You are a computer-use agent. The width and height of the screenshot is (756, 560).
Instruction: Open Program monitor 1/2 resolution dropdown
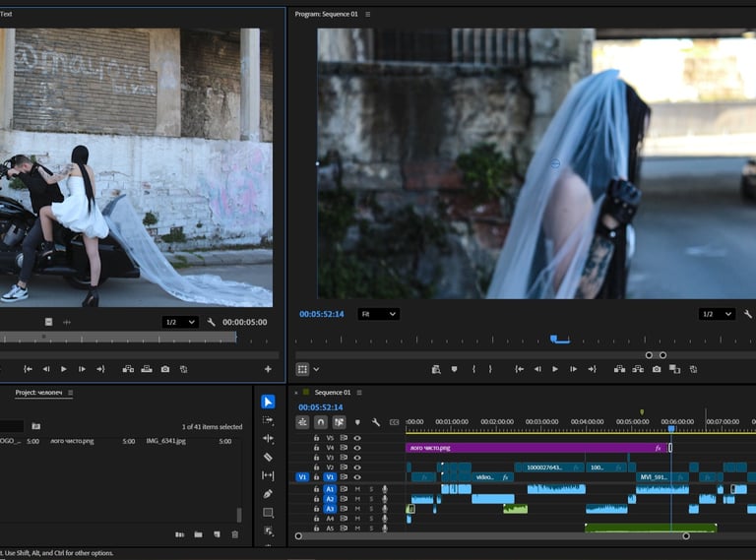tap(717, 314)
